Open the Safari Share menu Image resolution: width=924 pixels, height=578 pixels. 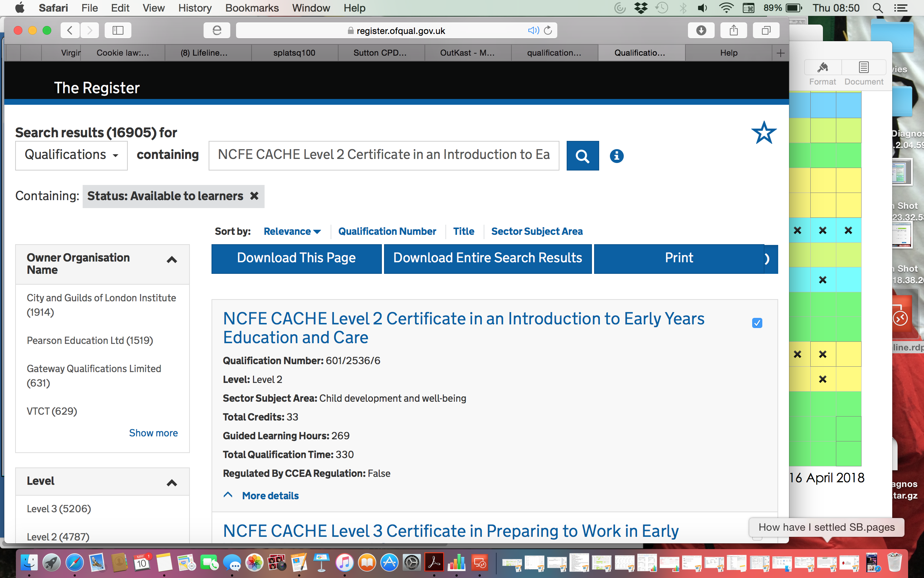point(733,30)
